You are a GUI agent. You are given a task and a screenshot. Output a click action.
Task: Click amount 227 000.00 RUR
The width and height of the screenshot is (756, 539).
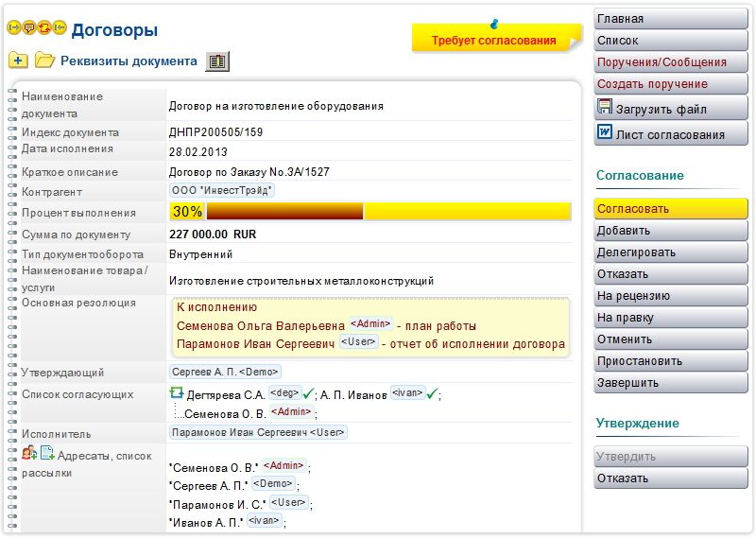coord(213,234)
